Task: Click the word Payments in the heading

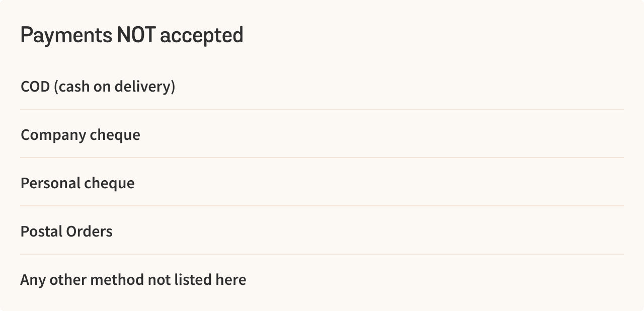Action: [66, 36]
